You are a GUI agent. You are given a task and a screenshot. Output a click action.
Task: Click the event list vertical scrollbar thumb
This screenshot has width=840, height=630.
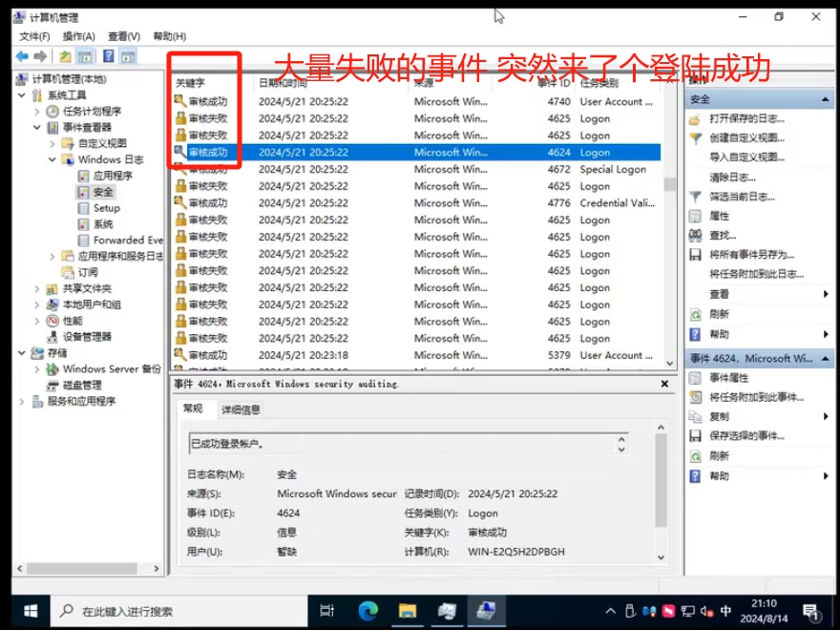coord(670,183)
